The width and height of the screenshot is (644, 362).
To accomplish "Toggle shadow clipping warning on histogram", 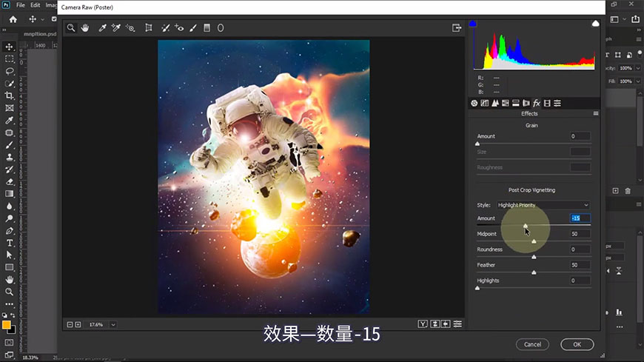I will [x=473, y=24].
